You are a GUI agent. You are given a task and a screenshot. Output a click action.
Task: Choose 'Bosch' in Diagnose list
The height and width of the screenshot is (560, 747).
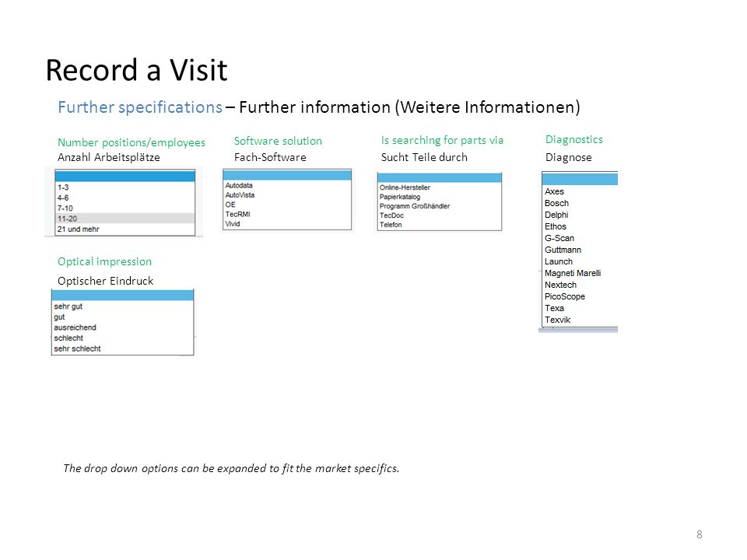580,203
